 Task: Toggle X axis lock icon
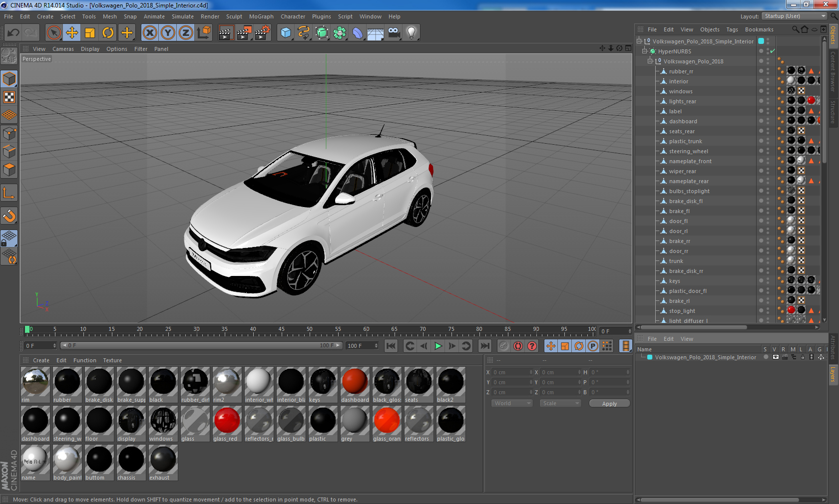pyautogui.click(x=149, y=33)
